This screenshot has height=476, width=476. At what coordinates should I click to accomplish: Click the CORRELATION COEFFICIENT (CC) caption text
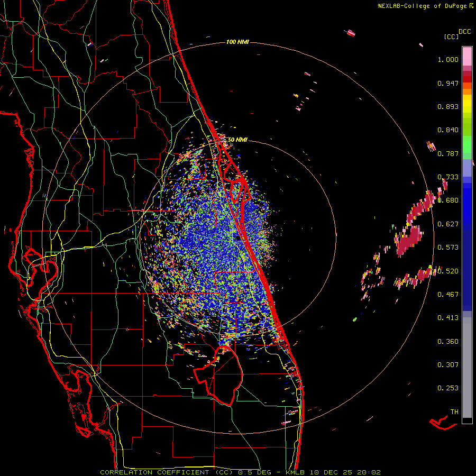pyautogui.click(x=167, y=472)
